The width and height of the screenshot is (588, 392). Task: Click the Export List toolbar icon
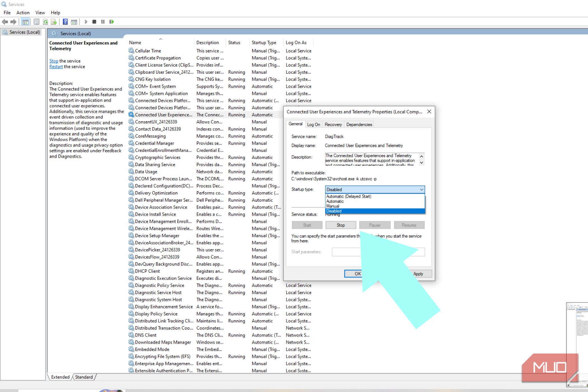click(54, 22)
